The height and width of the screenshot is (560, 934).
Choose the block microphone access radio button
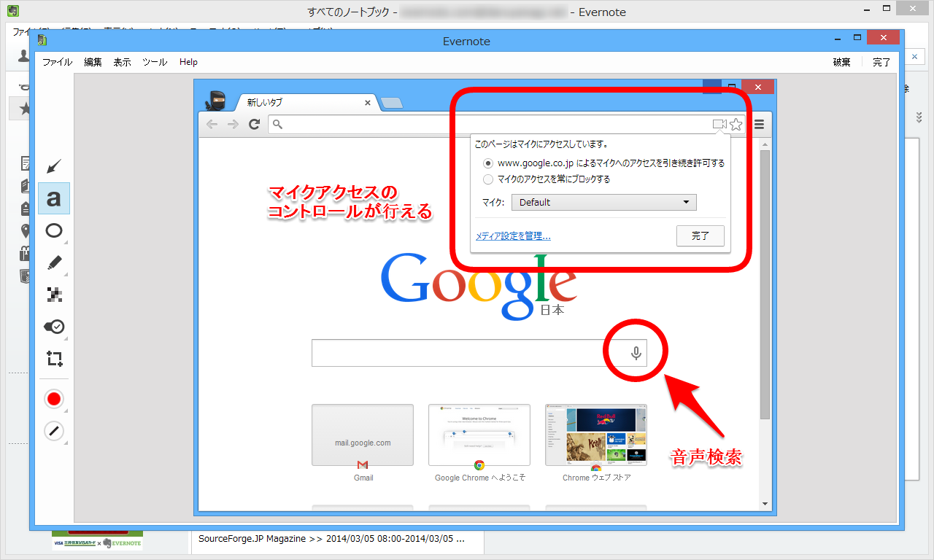click(487, 179)
